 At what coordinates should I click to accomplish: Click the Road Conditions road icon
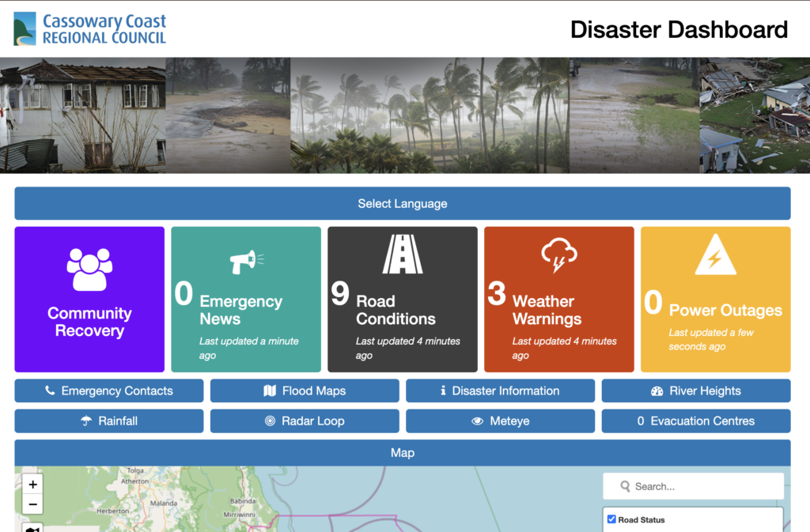coord(403,254)
